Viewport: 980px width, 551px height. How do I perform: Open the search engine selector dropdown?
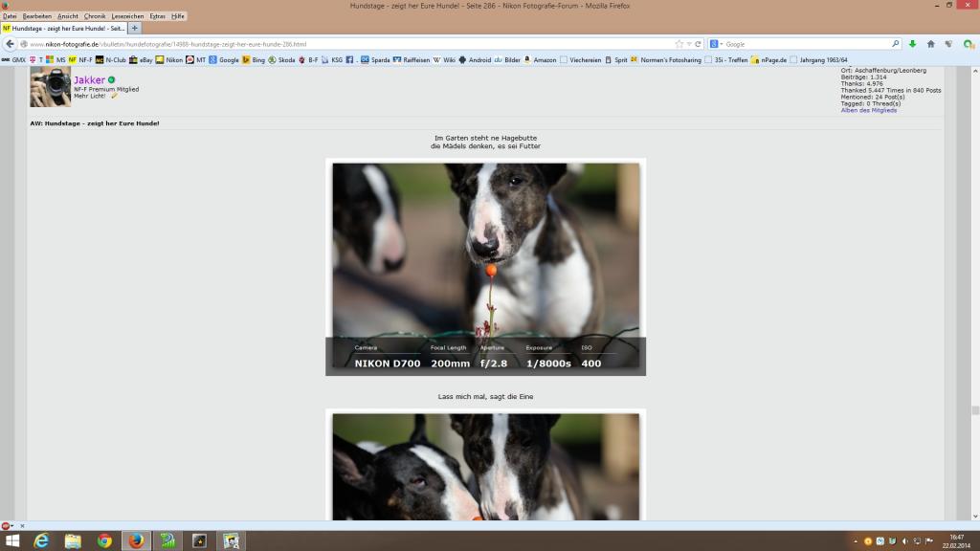pyautogui.click(x=716, y=44)
